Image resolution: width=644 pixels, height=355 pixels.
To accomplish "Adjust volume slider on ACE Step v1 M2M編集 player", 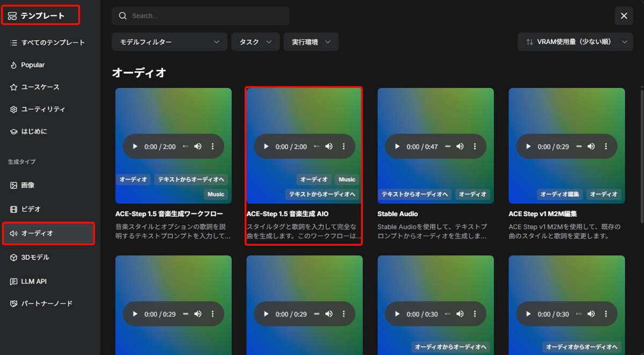I will click(x=579, y=146).
